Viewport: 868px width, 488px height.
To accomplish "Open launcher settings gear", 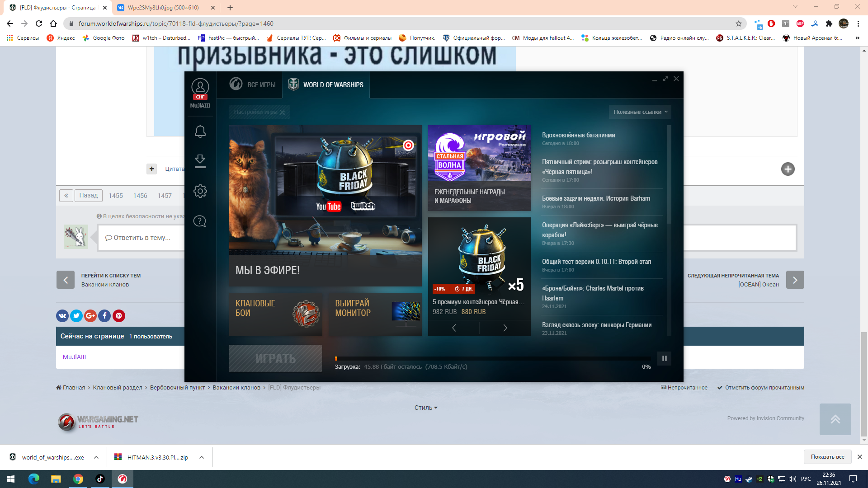I will [200, 191].
